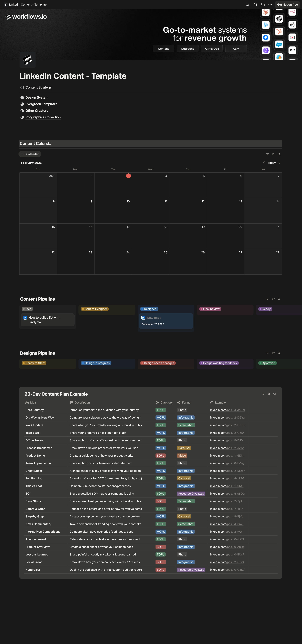Click the Carousel tag in Top Ranking row
Image resolution: width=302 pixels, height=644 pixels.
click(x=184, y=478)
